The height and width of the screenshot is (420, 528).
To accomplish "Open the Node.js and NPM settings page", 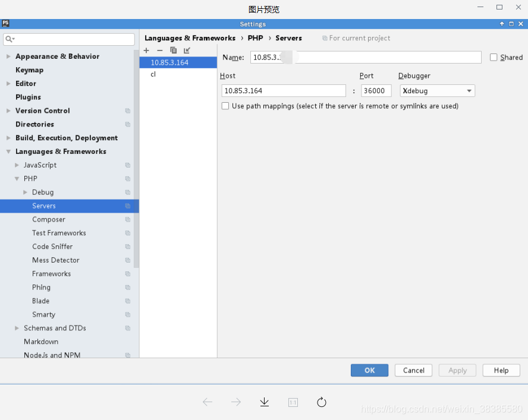I will click(x=52, y=355).
